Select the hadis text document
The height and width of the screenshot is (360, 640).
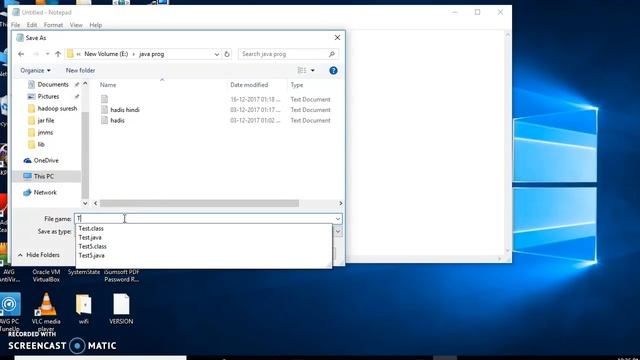[x=117, y=120]
